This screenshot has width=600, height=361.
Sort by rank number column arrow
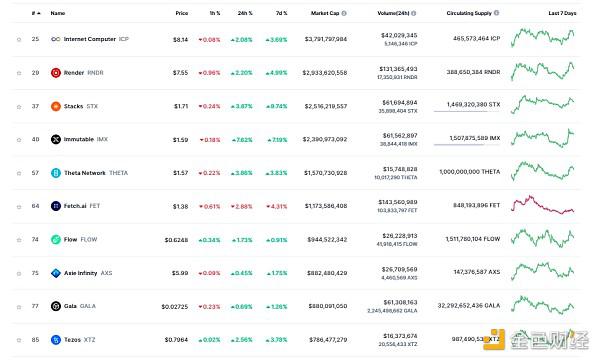click(x=39, y=13)
